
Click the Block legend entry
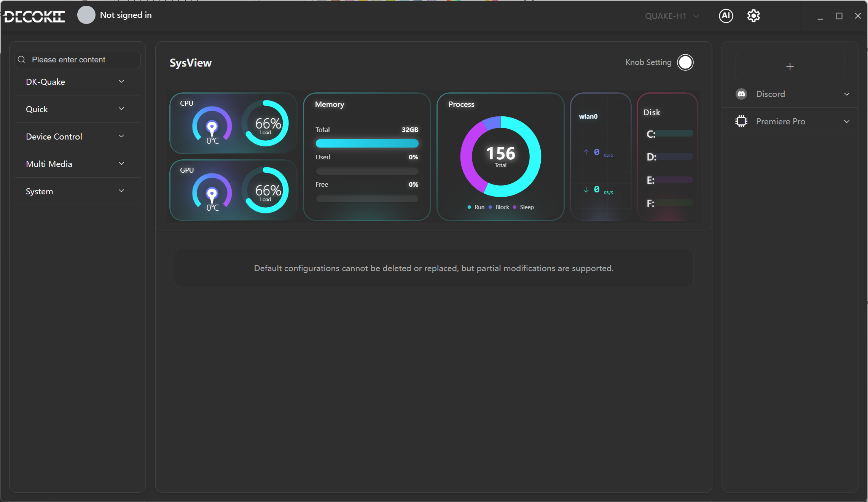click(499, 207)
